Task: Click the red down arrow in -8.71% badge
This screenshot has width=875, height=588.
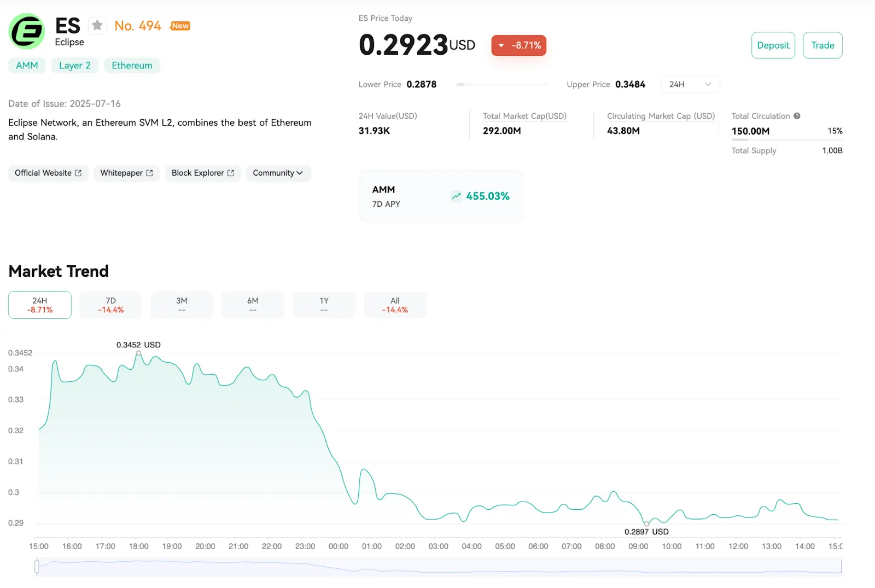Action: click(x=501, y=45)
